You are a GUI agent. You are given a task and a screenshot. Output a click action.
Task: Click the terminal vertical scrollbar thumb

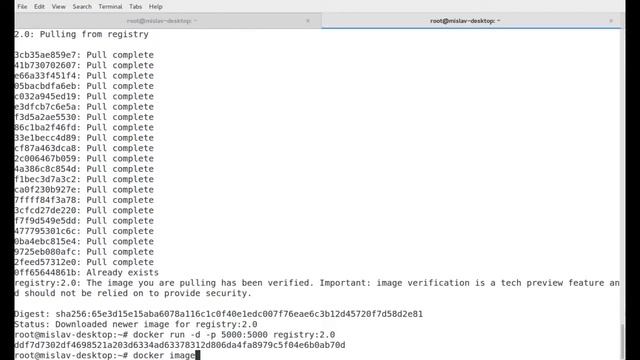pos(622,341)
